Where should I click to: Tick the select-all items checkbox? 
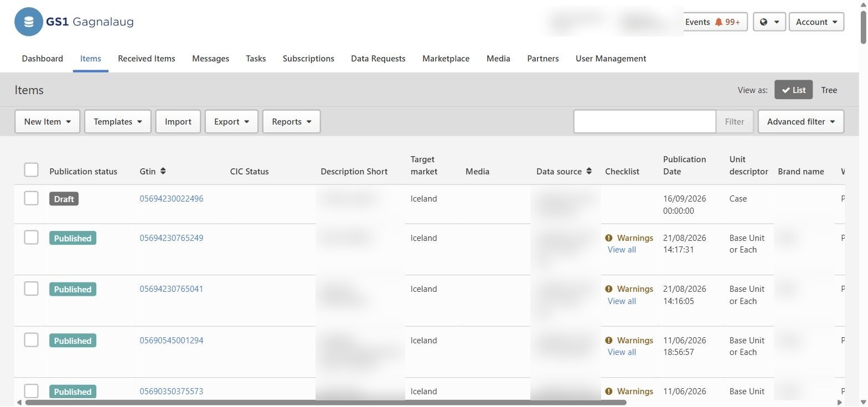pos(31,169)
